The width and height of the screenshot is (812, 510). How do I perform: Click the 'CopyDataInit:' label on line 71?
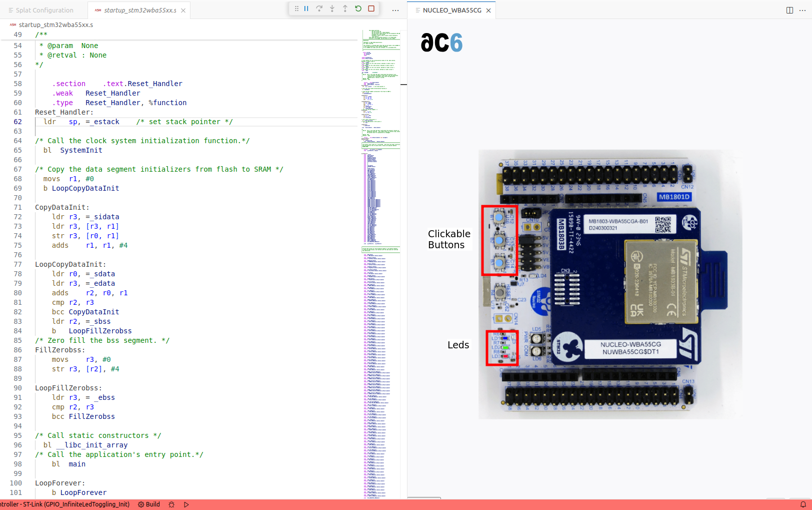tap(62, 207)
